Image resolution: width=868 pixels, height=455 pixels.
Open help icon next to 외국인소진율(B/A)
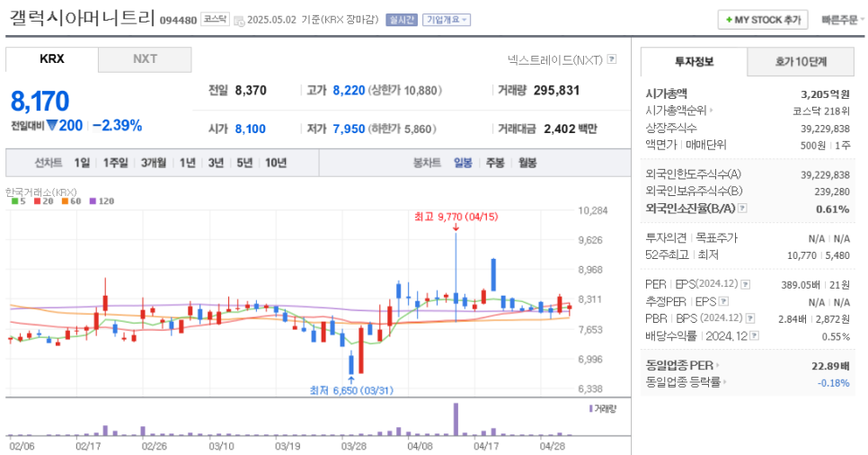click(x=742, y=209)
